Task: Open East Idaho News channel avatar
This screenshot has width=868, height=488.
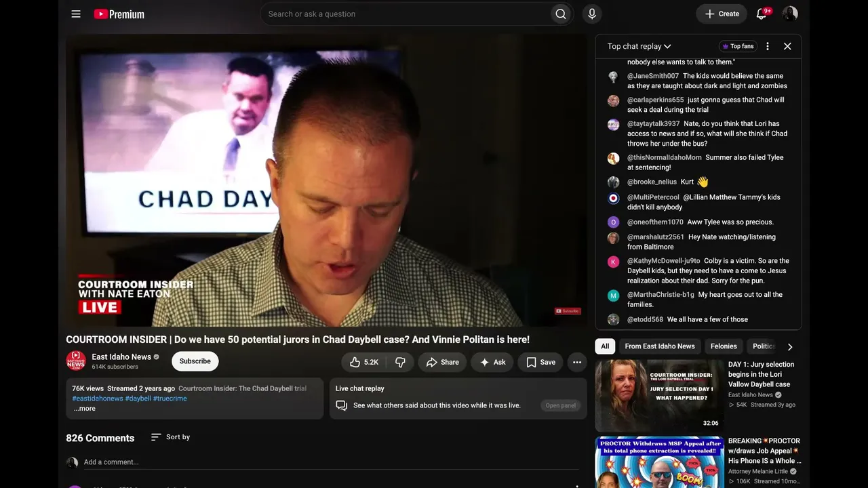Action: coord(76,361)
